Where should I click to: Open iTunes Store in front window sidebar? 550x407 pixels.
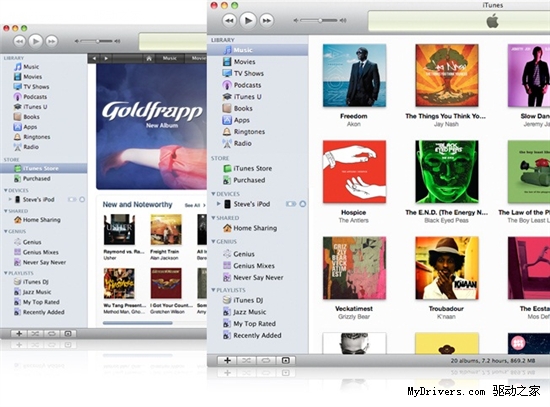[253, 168]
